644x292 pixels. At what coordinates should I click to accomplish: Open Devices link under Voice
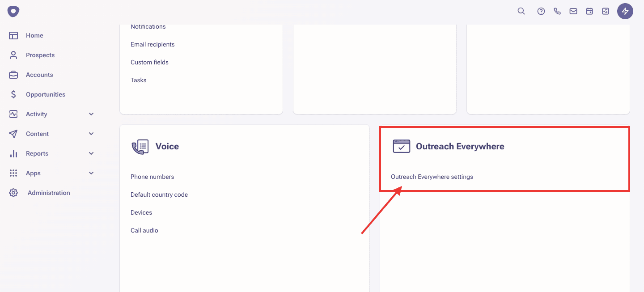coord(141,212)
